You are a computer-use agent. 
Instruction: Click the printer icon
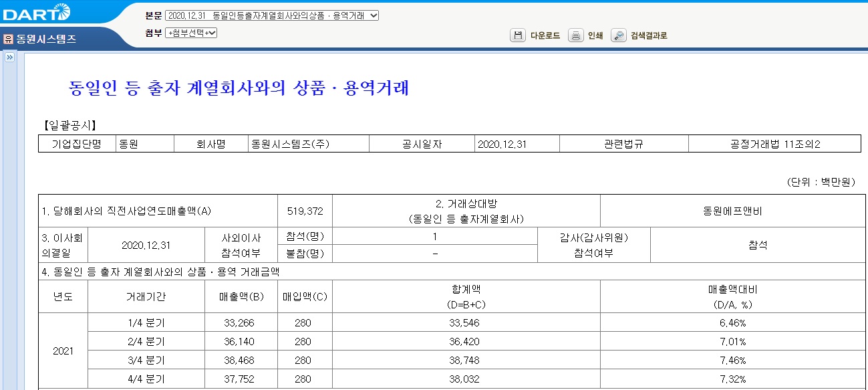coord(575,35)
